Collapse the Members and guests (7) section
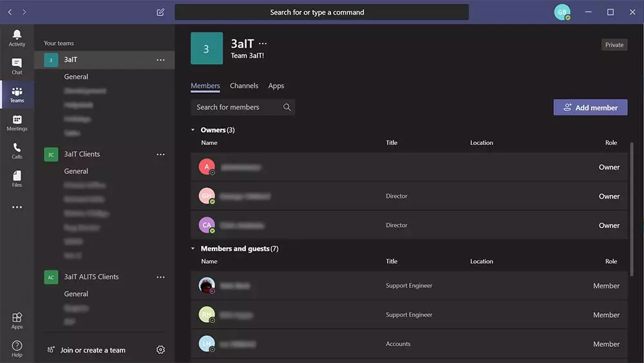The height and width of the screenshot is (363, 644). 193,249
